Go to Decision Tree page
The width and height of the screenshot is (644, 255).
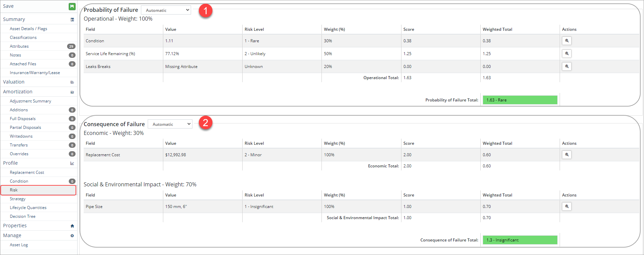point(23,216)
